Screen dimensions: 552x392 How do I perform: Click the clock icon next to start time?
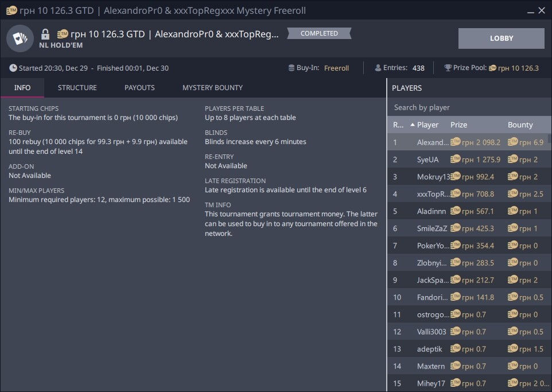click(x=13, y=68)
